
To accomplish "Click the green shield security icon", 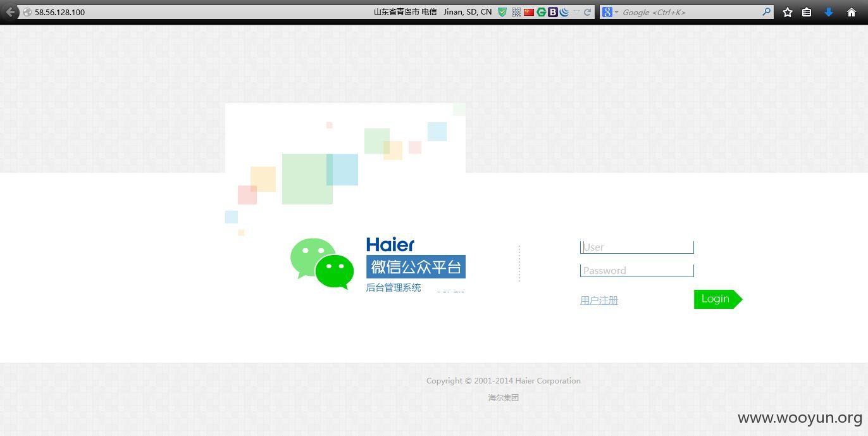I will coord(502,12).
